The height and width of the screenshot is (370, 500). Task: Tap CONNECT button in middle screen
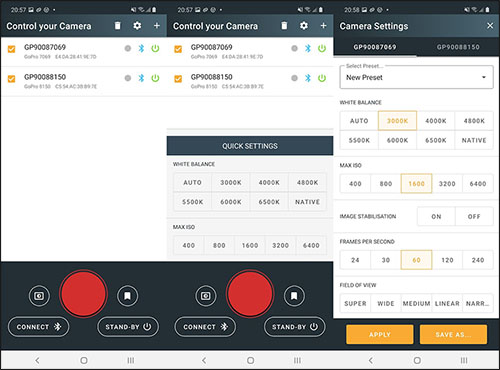205,327
